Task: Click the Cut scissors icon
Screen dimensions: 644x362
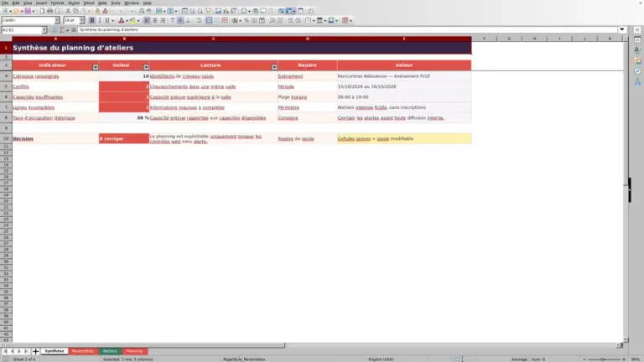Action: [68, 11]
